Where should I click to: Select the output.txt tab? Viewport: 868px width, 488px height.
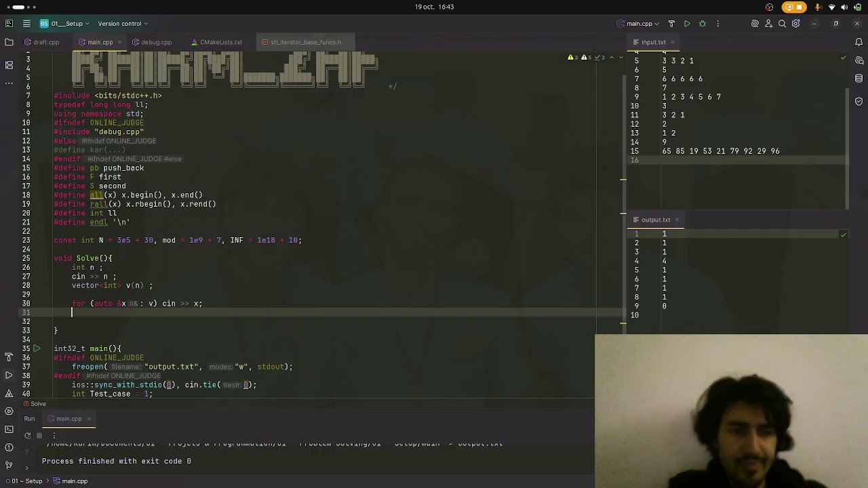(x=656, y=220)
